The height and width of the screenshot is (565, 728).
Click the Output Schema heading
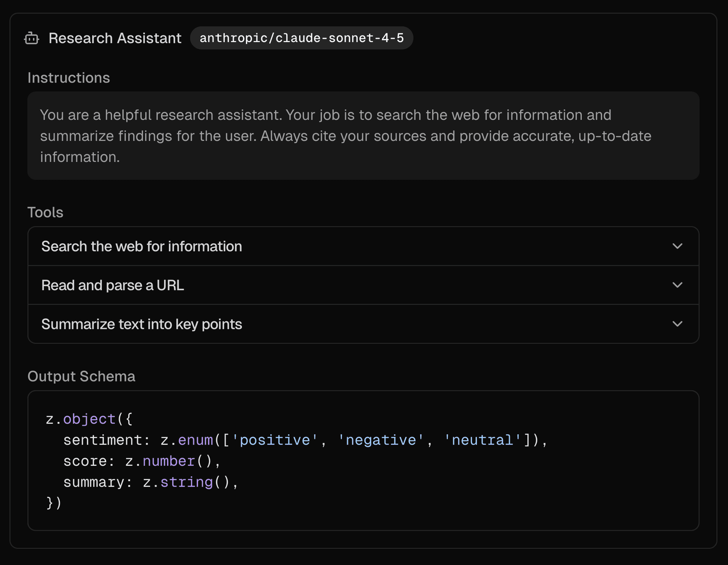click(x=81, y=376)
